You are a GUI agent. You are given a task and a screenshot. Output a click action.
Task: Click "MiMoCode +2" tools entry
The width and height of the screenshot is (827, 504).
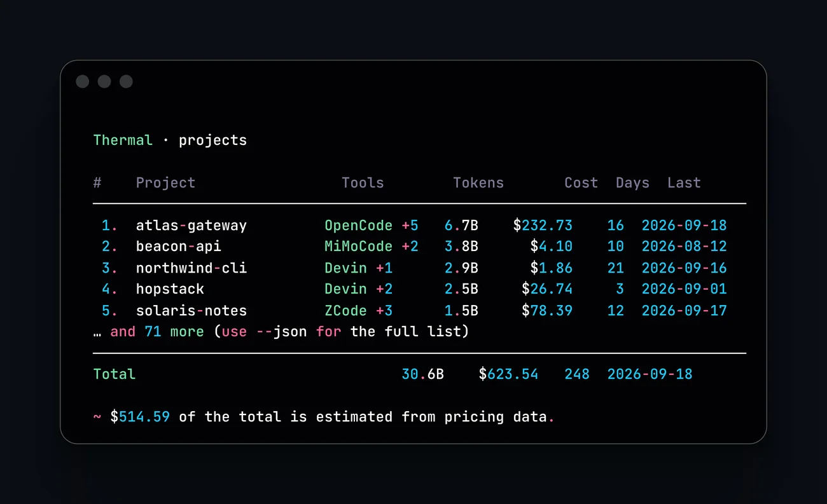[x=372, y=247]
